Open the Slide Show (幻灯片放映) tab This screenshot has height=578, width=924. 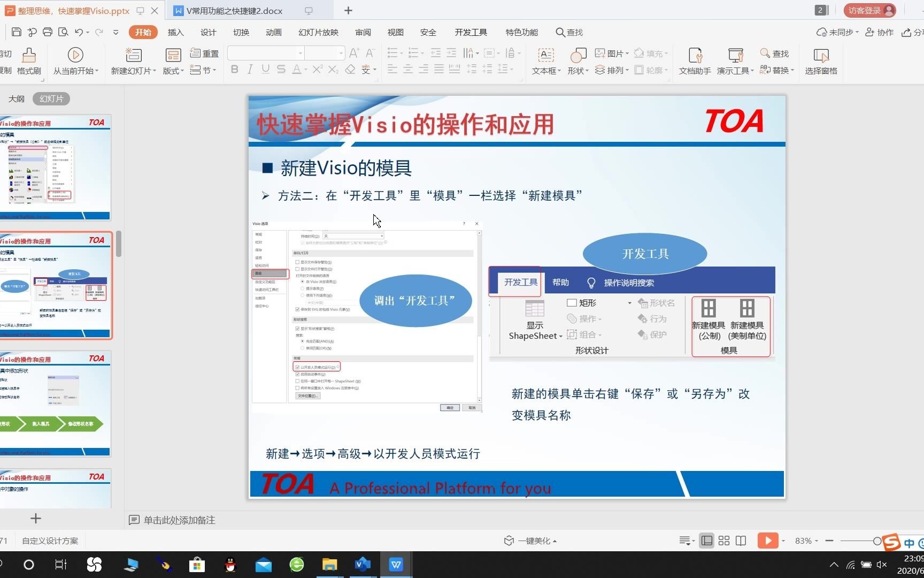click(x=318, y=32)
